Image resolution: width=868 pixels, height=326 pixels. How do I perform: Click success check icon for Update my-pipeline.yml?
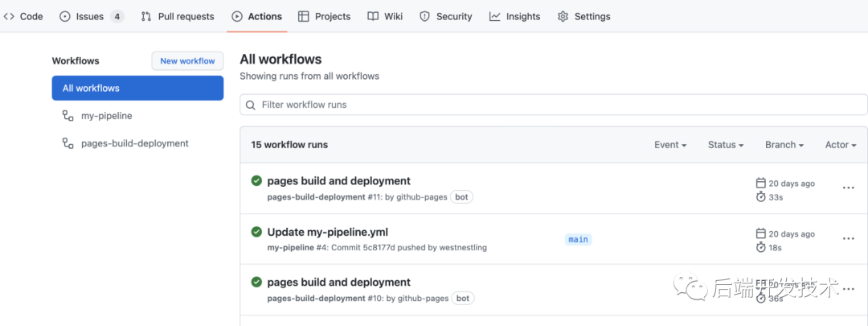256,232
